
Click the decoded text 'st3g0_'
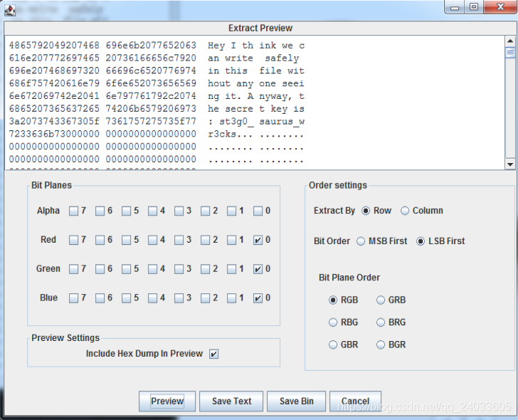[x=237, y=122]
